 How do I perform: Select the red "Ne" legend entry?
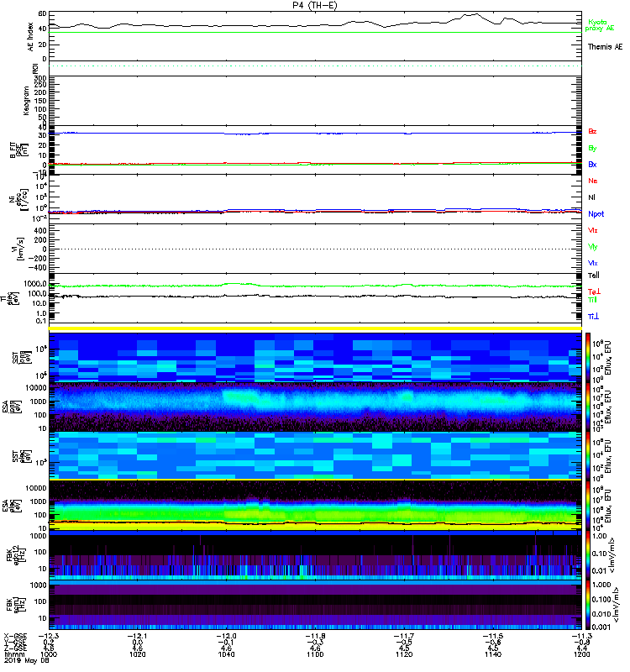click(x=593, y=181)
